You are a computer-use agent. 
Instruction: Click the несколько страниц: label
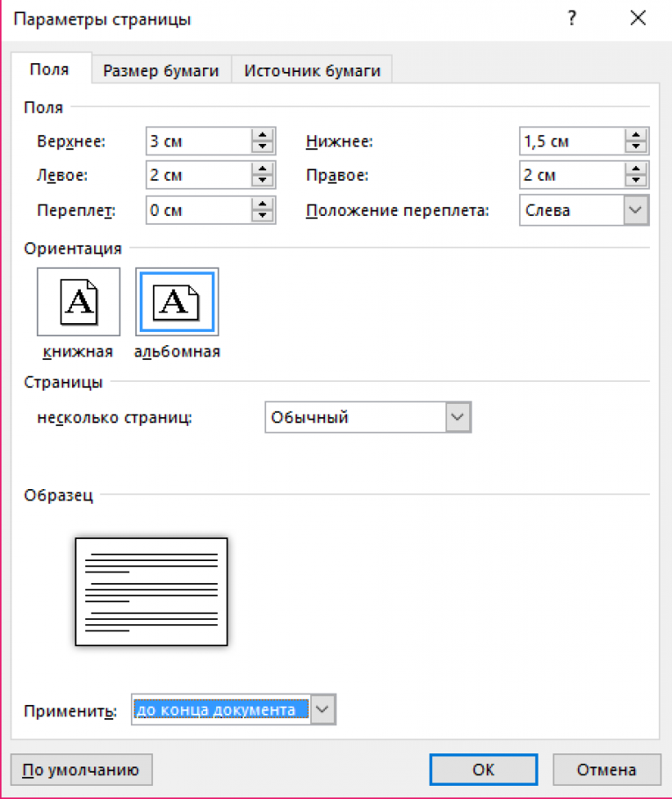click(115, 418)
